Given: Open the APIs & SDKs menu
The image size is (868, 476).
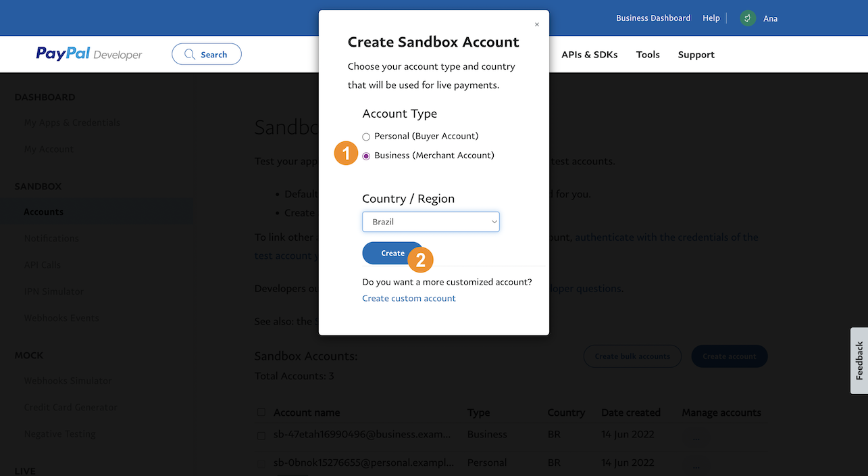Looking at the screenshot, I should [589, 54].
